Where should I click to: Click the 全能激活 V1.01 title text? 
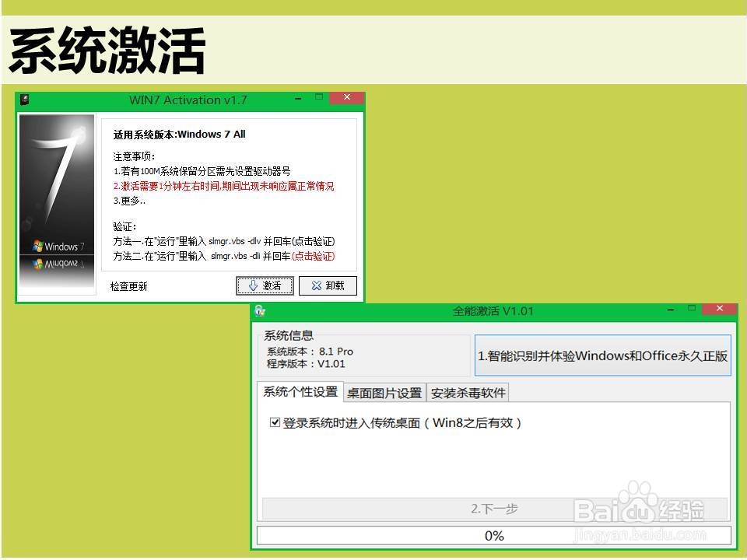click(x=493, y=311)
